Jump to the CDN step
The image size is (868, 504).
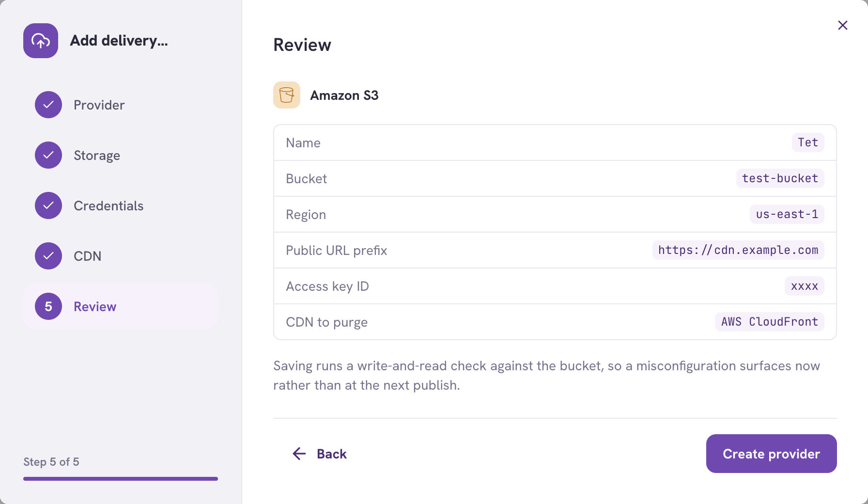[87, 256]
